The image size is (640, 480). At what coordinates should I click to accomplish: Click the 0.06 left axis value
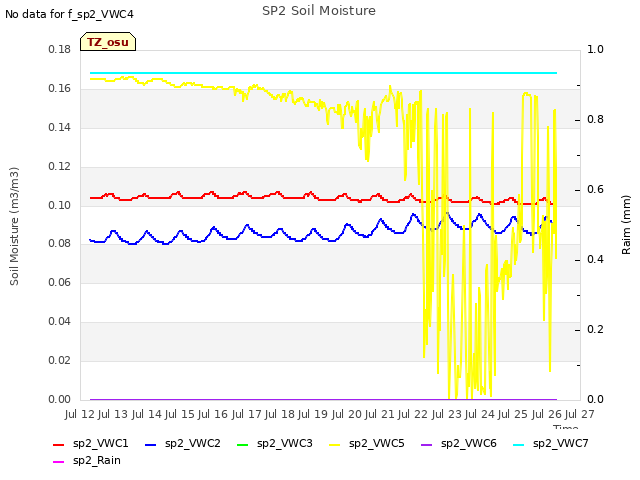pyautogui.click(x=60, y=282)
